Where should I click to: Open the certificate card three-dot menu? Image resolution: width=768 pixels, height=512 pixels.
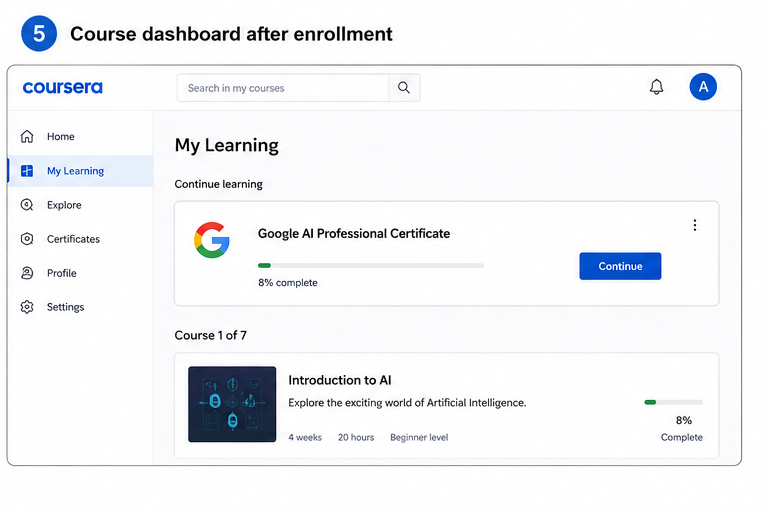coord(695,225)
